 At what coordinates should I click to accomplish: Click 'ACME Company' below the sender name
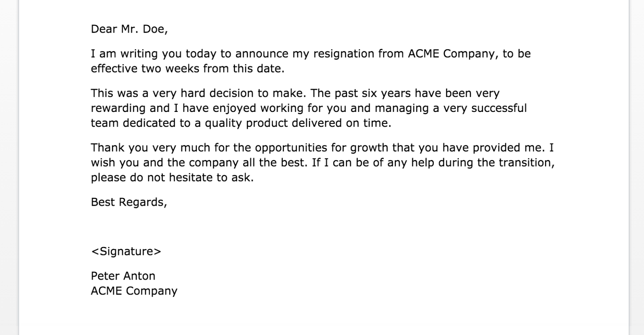click(134, 291)
